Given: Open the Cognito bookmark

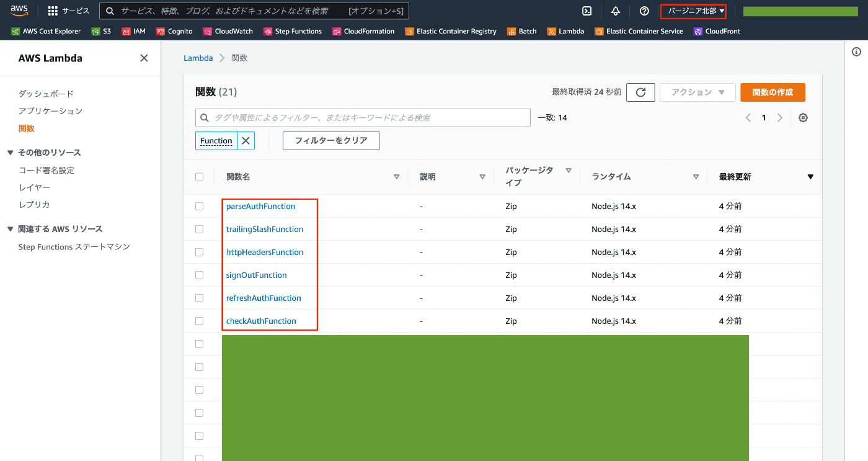Looking at the screenshot, I should tap(175, 31).
